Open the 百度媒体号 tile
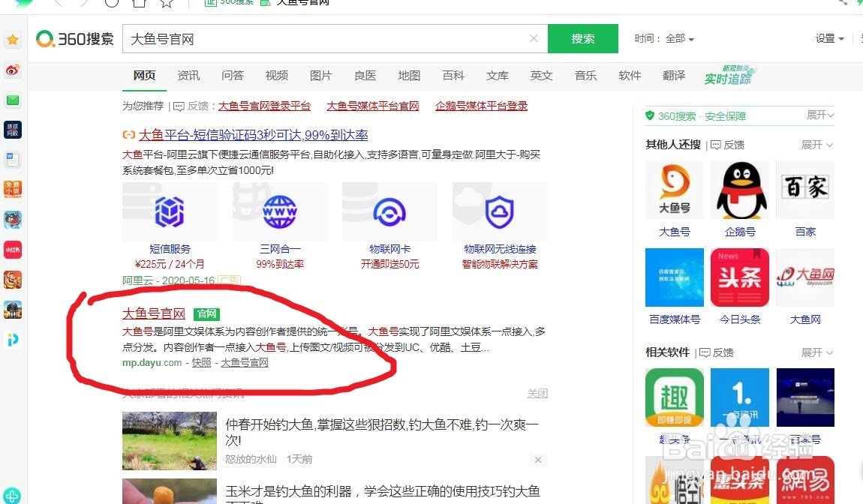 674,277
